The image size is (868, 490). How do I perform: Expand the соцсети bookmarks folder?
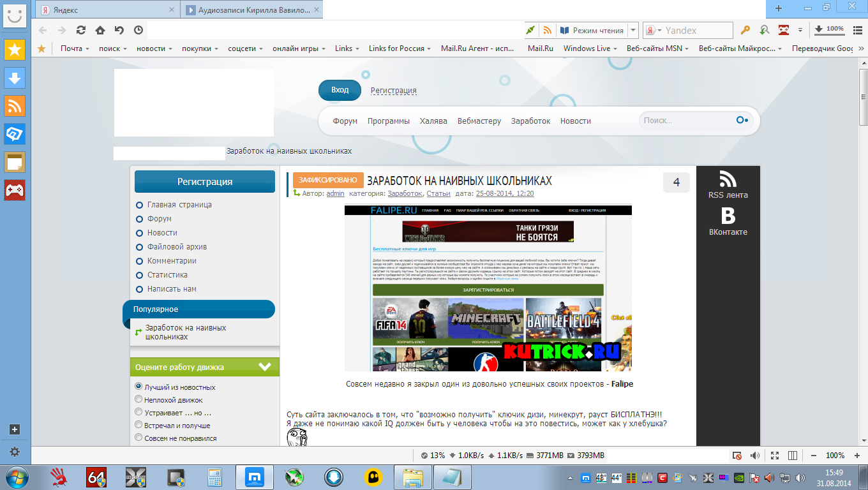coord(245,48)
